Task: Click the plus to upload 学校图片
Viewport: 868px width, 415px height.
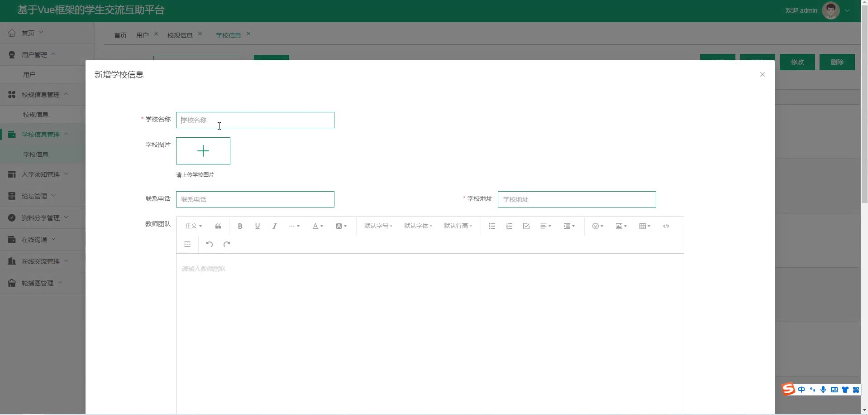Action: point(203,151)
